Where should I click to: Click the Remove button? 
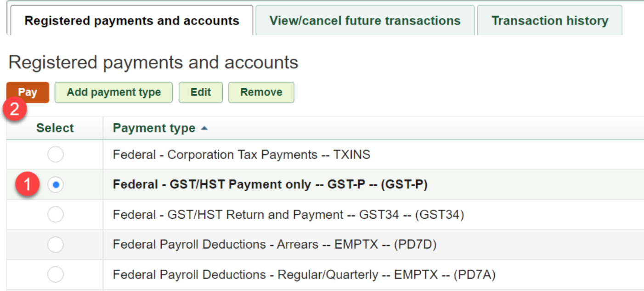[261, 92]
